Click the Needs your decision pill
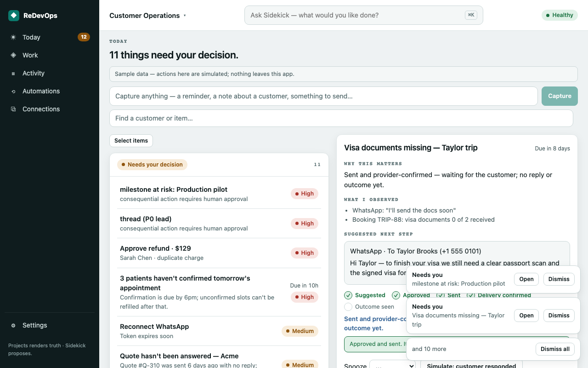The width and height of the screenshot is (588, 368). tap(152, 165)
